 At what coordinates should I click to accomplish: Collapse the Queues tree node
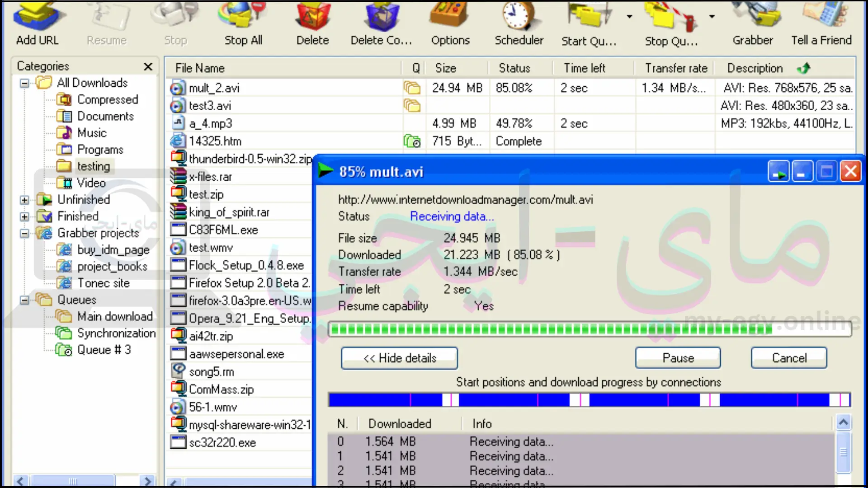pyautogui.click(x=24, y=300)
